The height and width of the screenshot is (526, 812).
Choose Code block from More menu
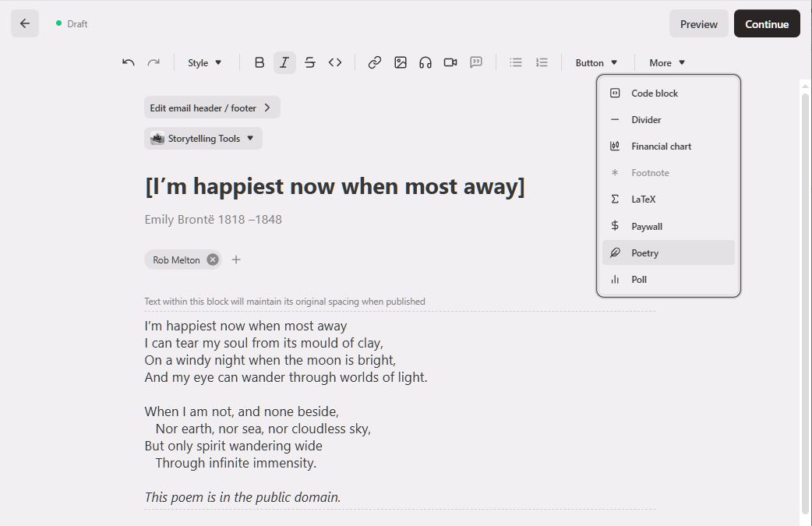(668, 94)
